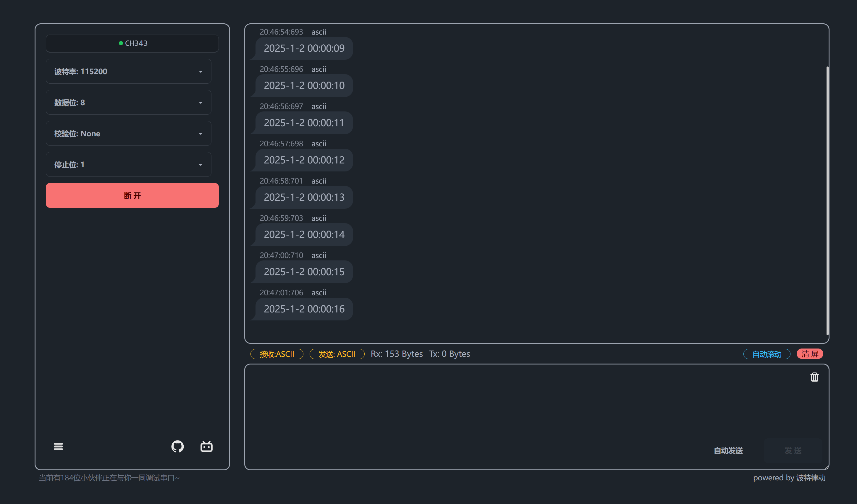
Task: Click the green CH343 port indicator
Action: (132, 43)
